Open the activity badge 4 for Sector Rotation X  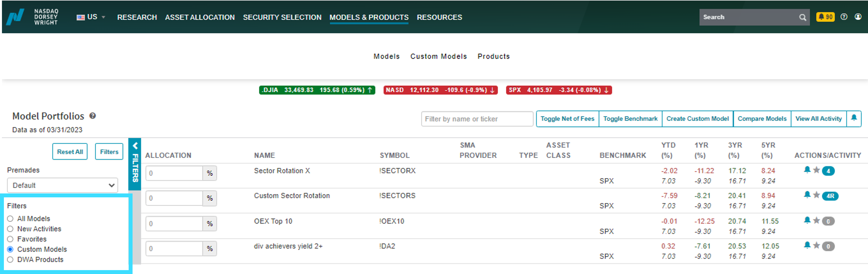click(x=828, y=171)
